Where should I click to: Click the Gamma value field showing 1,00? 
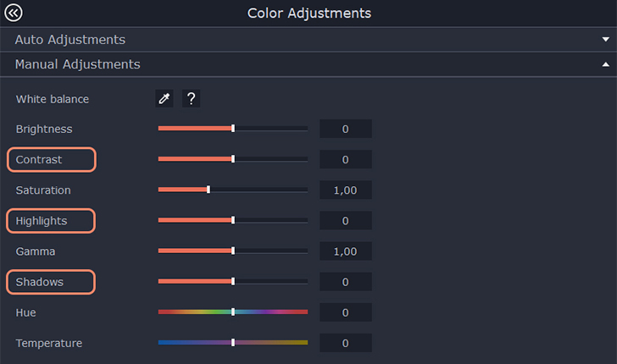pyautogui.click(x=346, y=251)
